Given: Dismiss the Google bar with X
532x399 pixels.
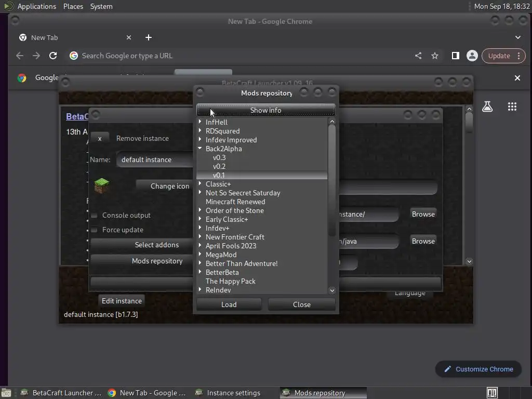Looking at the screenshot, I should click(x=517, y=78).
